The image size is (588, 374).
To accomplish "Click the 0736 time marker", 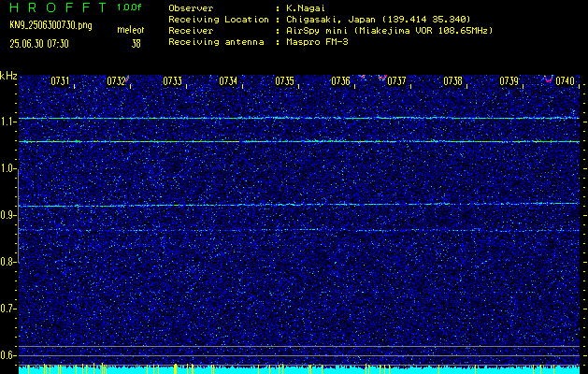I will click(340, 81).
